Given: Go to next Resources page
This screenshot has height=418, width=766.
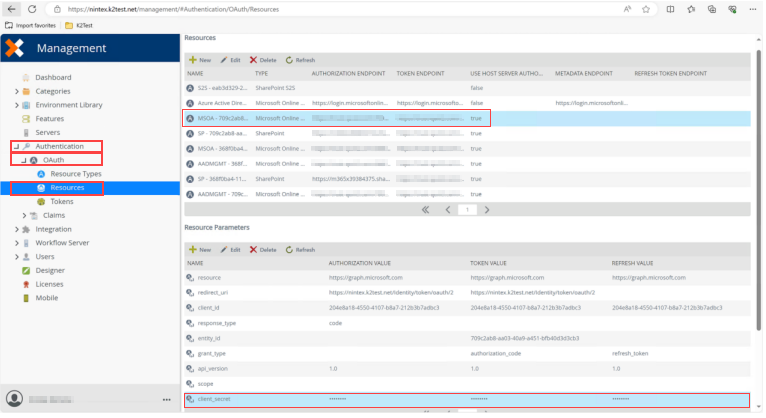Looking at the screenshot, I should [487, 209].
